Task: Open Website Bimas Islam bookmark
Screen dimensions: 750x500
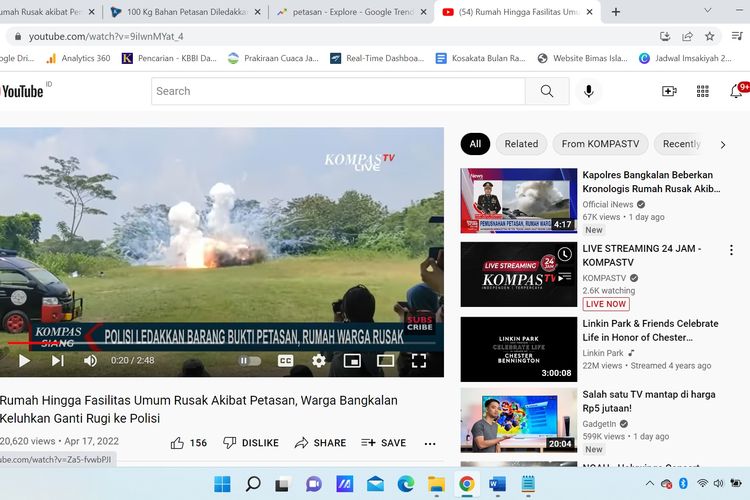Action: [582, 58]
